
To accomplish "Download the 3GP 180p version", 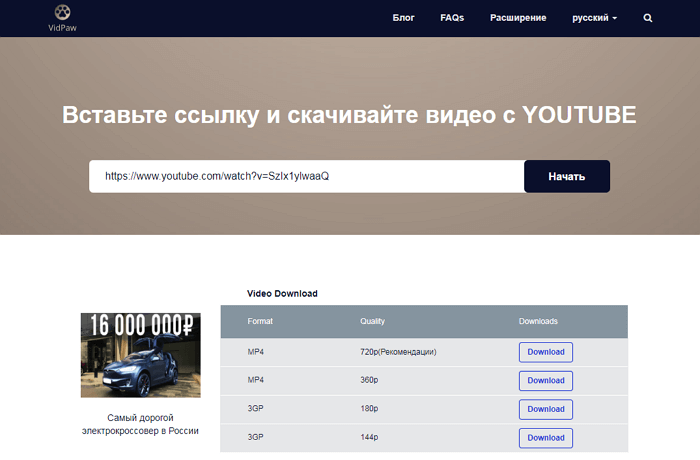I will click(x=546, y=409).
